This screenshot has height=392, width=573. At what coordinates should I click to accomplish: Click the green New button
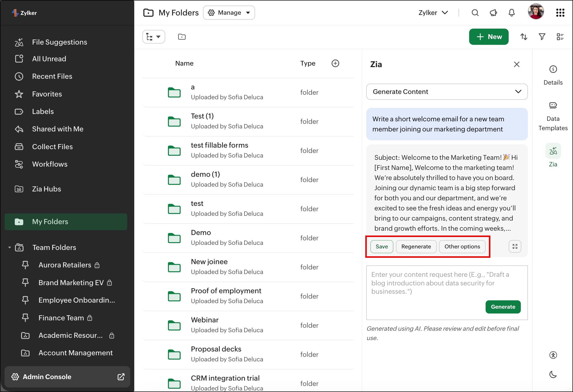(x=489, y=37)
